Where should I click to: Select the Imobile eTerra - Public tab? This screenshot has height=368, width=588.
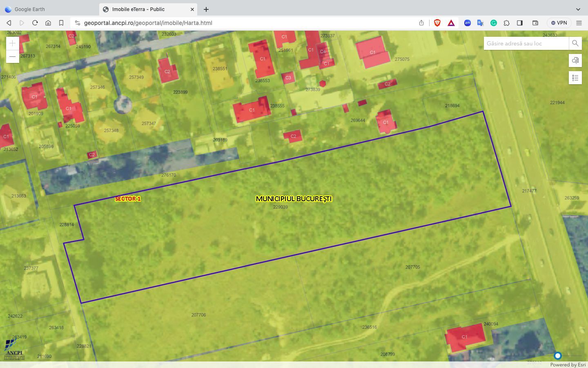(x=143, y=9)
